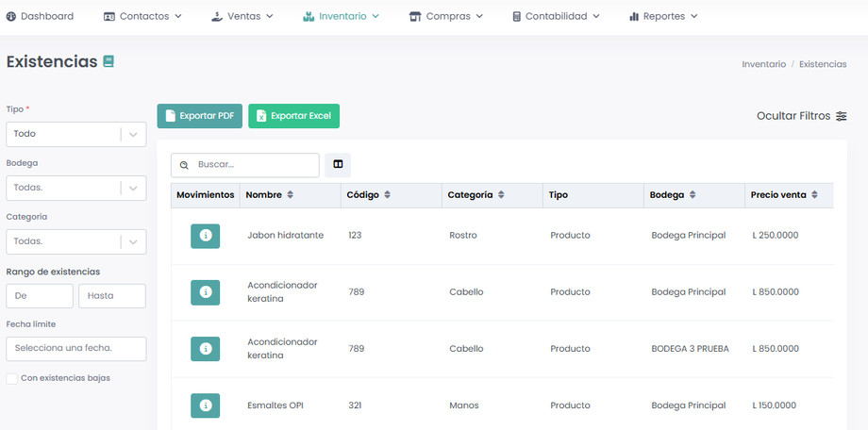868x430 pixels.
Task: Open the Ventas menu
Action: click(242, 16)
